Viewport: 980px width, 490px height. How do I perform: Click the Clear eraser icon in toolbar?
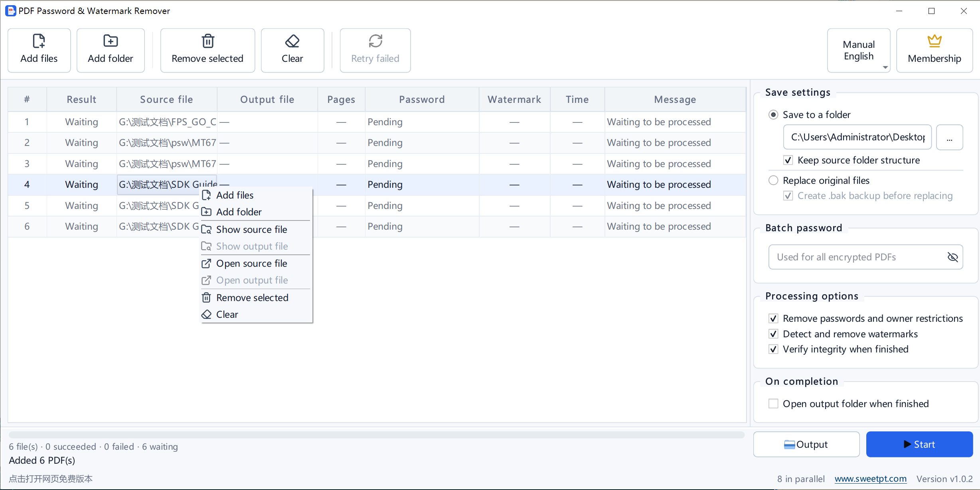click(x=292, y=41)
